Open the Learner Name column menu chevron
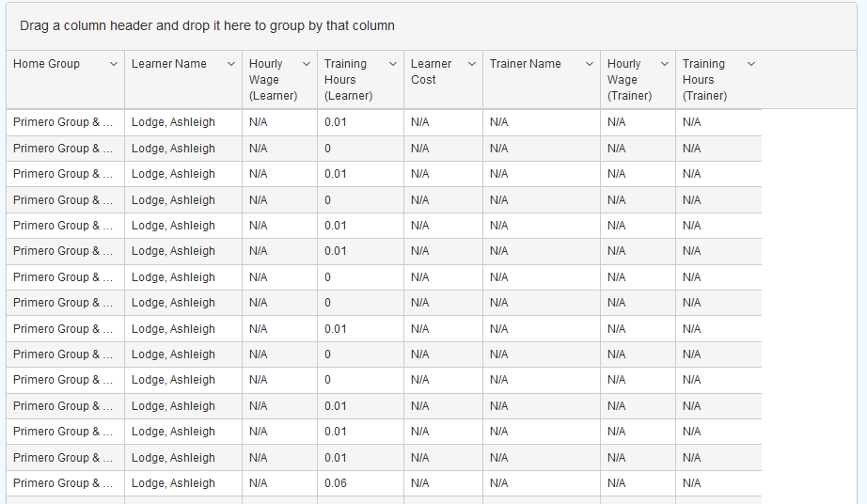867x504 pixels. (x=231, y=64)
